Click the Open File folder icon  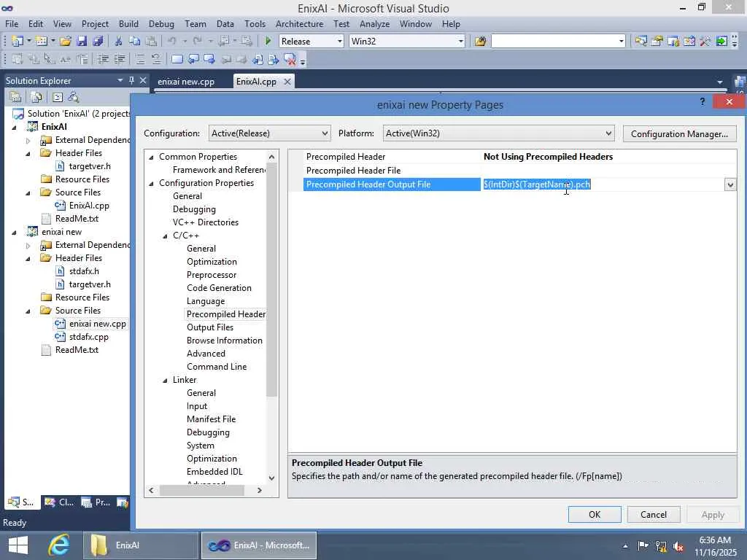coord(66,42)
